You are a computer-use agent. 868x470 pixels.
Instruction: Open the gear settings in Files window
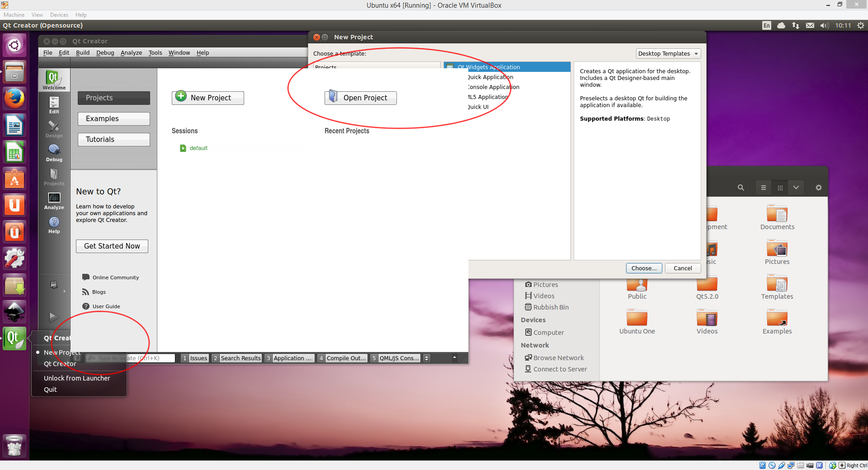[818, 188]
